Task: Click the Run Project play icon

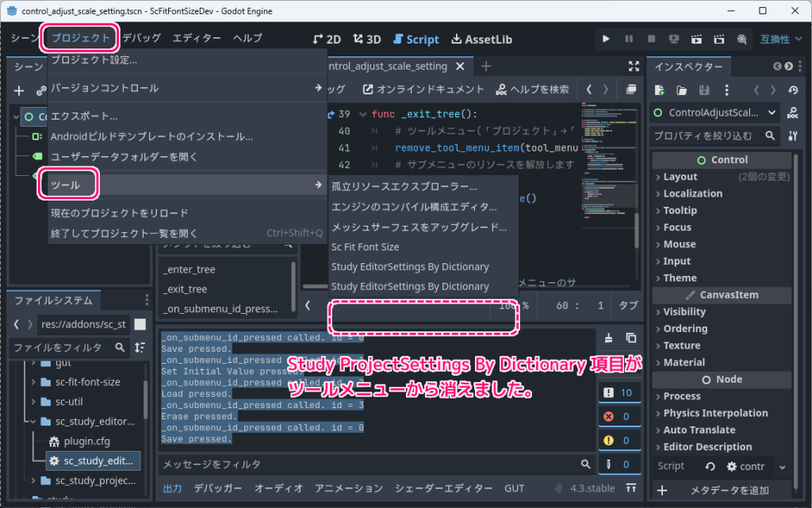Action: pos(607,38)
